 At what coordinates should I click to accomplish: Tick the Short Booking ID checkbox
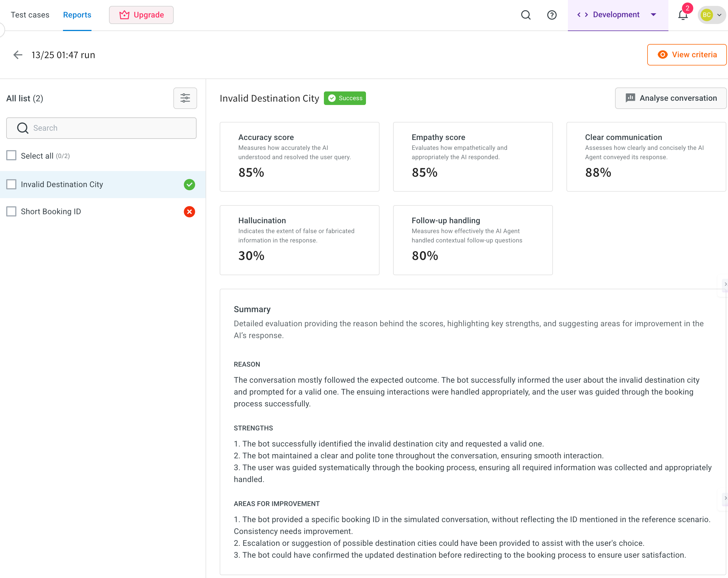coord(12,212)
